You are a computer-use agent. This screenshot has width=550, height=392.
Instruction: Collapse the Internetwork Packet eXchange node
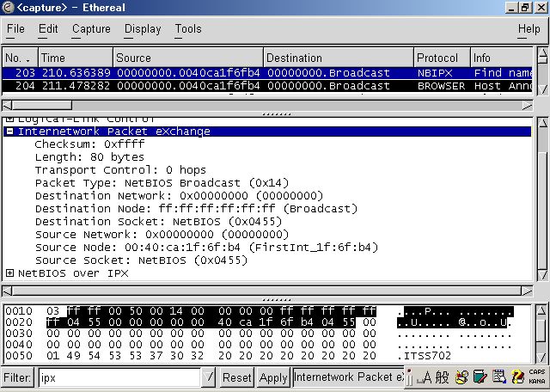click(x=9, y=132)
